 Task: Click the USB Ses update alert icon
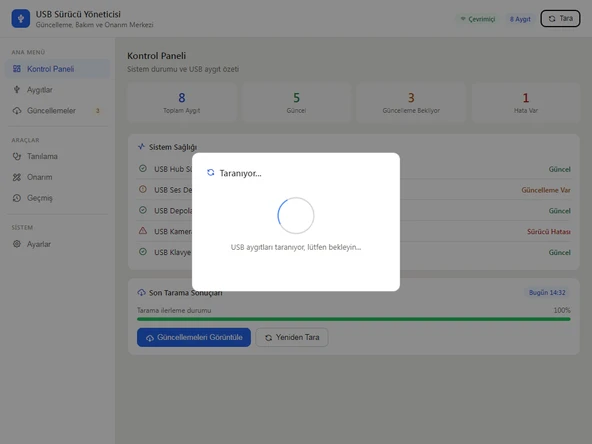click(x=143, y=189)
